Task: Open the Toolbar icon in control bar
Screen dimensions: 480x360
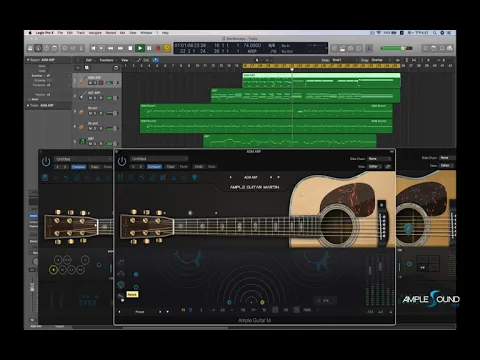Action: (x=54, y=48)
